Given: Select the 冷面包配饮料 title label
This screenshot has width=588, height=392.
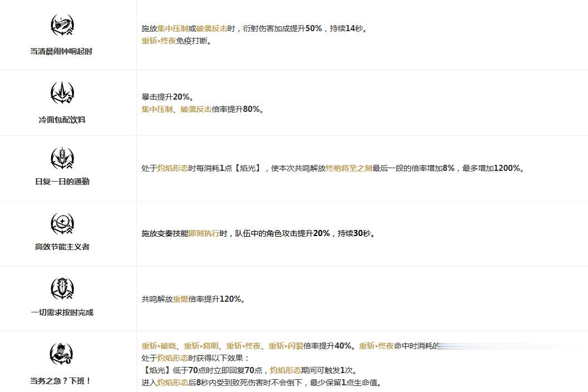Looking at the screenshot, I should pyautogui.click(x=62, y=120).
